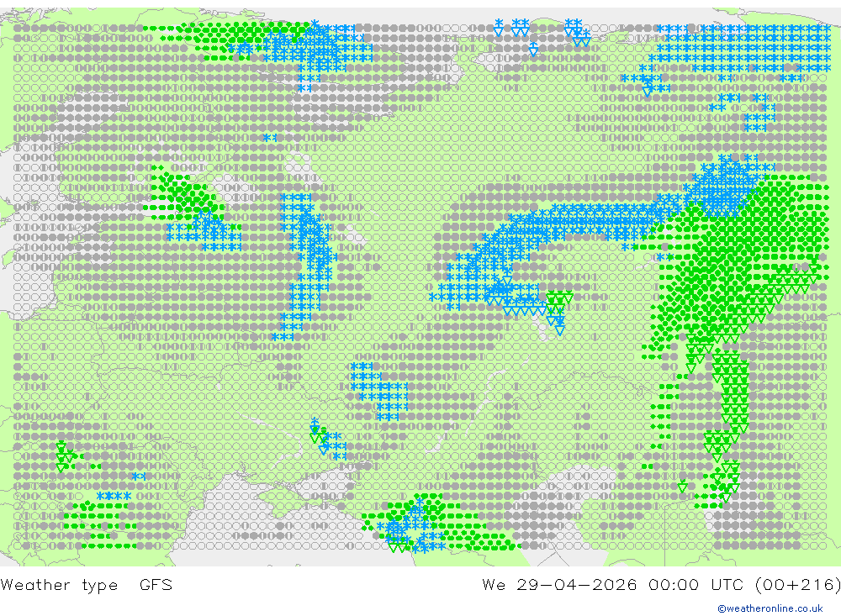Click the widest blue snowflake block at the top edge

[x=743, y=48]
